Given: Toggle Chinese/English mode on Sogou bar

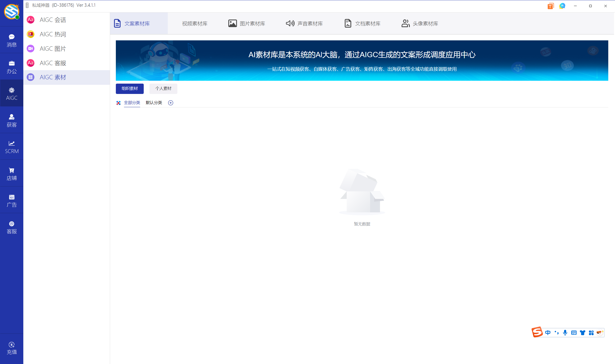Looking at the screenshot, I should (x=548, y=332).
